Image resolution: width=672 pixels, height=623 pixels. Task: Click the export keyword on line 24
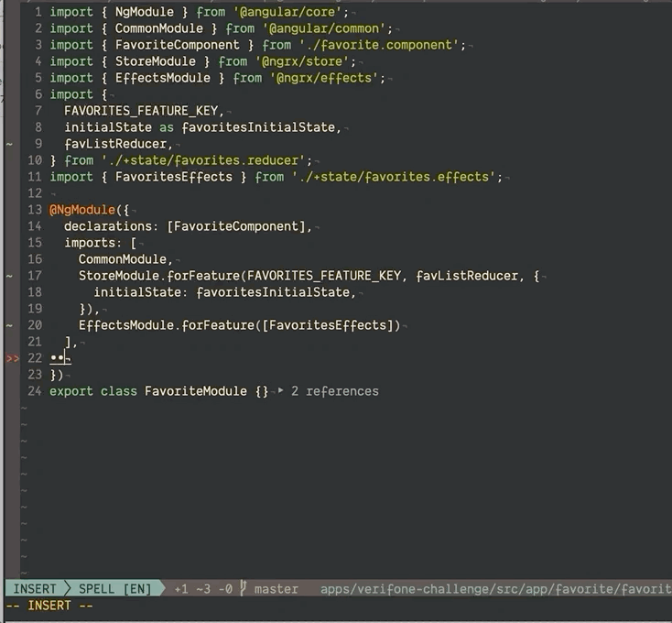[x=71, y=391]
